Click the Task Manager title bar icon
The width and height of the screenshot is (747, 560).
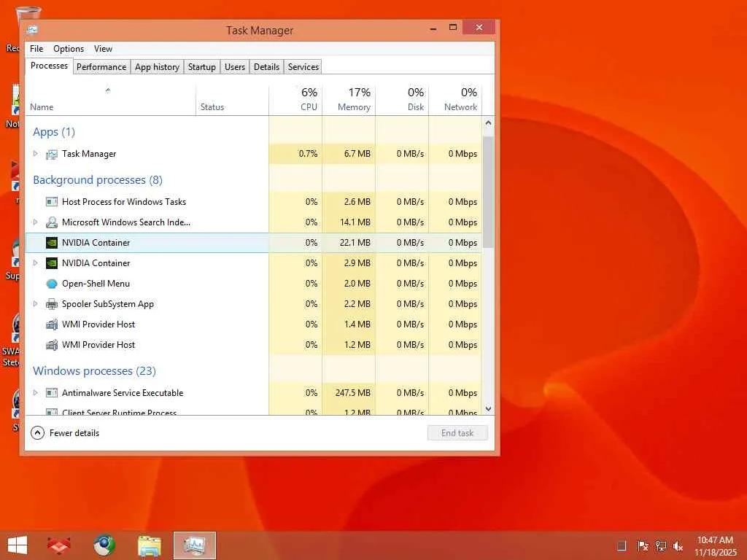coord(32,30)
